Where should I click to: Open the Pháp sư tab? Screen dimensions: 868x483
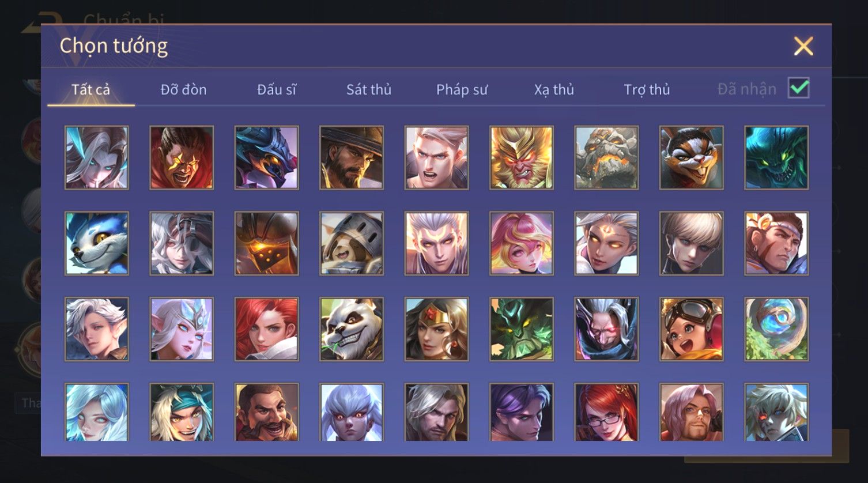click(x=462, y=89)
